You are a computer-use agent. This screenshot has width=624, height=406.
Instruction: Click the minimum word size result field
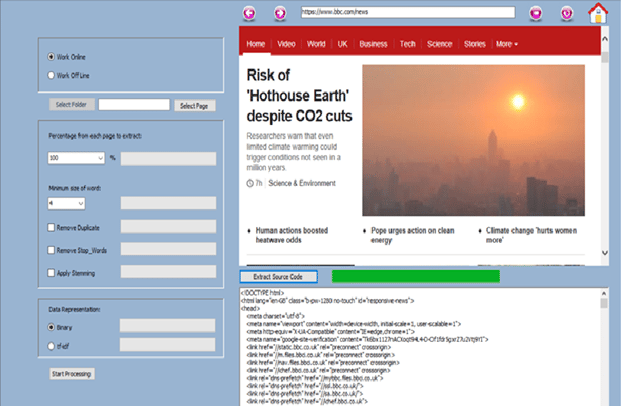coord(168,203)
